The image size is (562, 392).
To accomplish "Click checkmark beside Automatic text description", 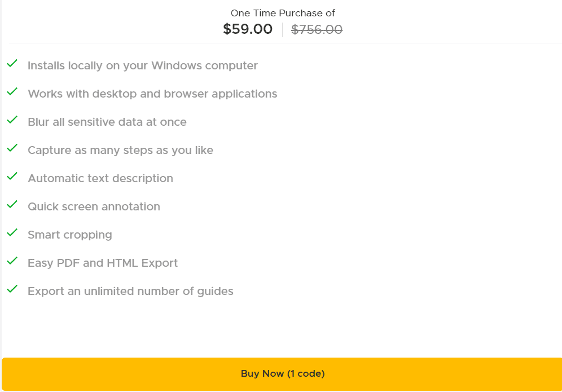I will [x=12, y=177].
